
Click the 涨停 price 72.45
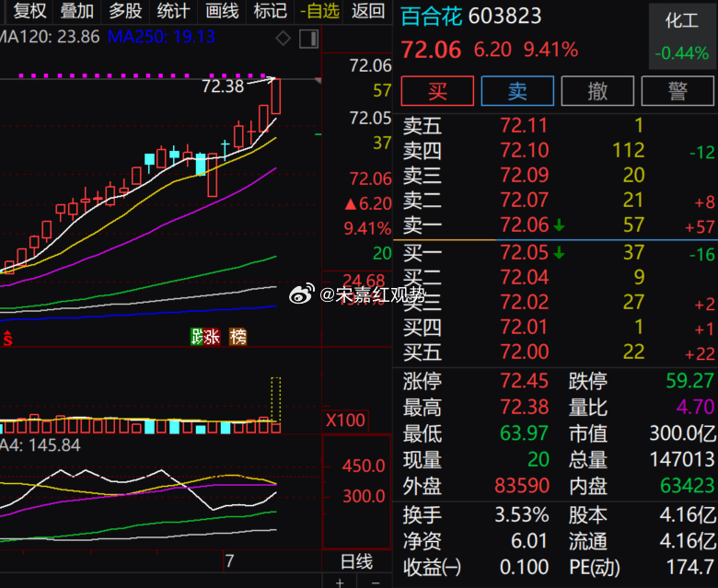coord(525,381)
